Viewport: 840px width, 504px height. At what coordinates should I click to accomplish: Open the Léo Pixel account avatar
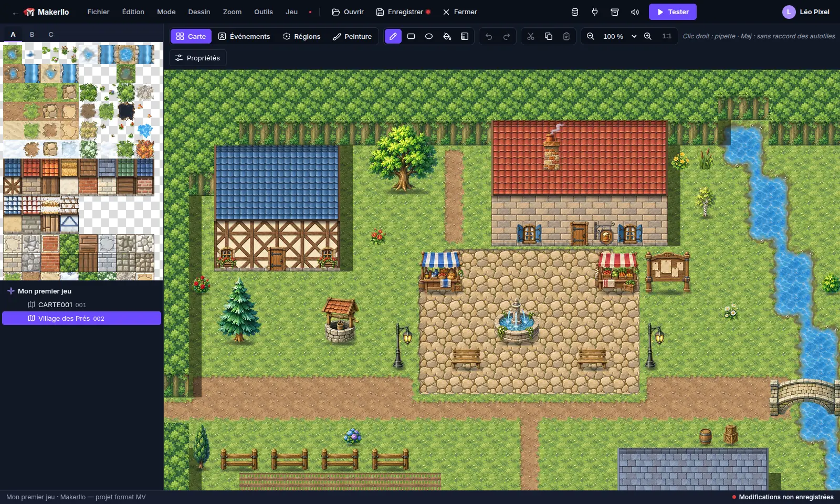(789, 12)
